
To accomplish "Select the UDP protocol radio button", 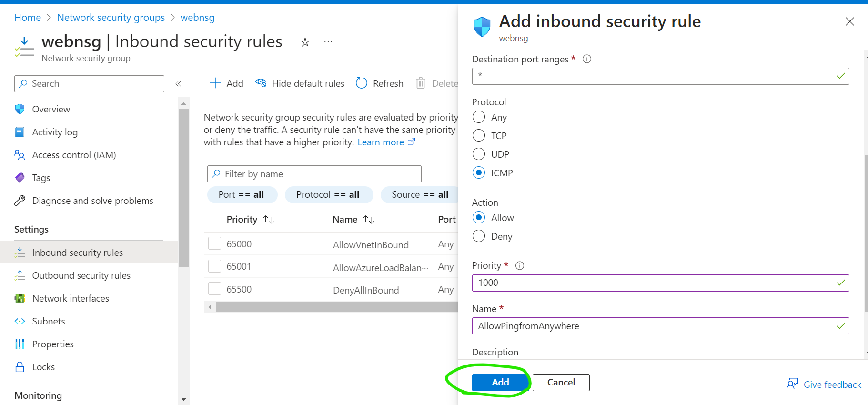I will 479,154.
